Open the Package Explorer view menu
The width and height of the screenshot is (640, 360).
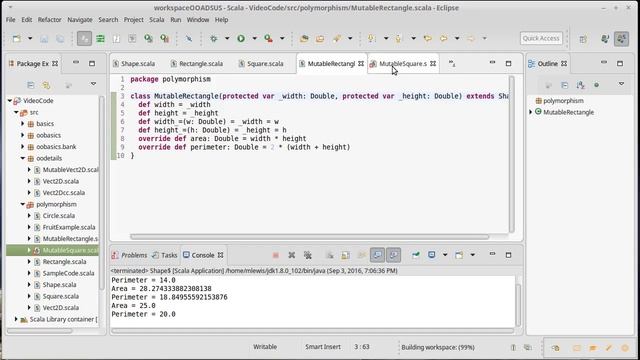[93, 84]
